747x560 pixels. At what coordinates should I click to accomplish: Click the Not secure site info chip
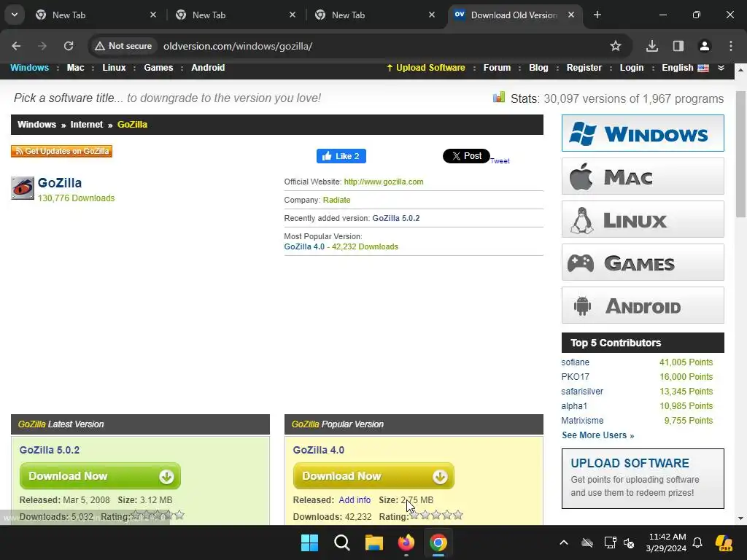coord(123,46)
